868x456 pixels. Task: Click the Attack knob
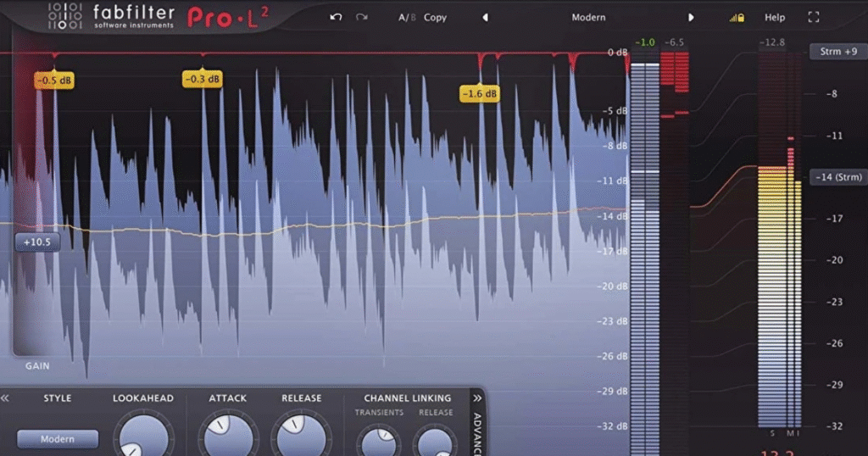click(228, 438)
